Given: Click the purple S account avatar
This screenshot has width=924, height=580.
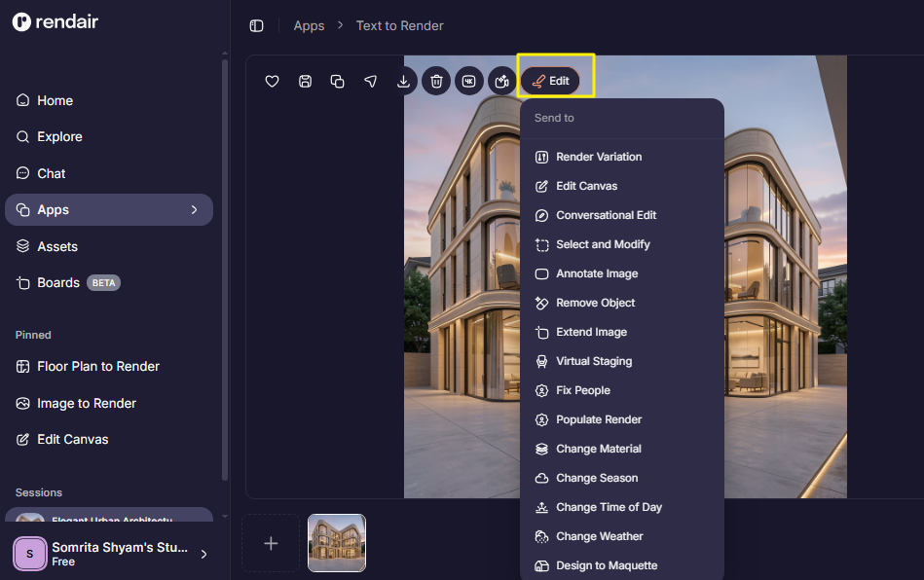Looking at the screenshot, I should click(29, 554).
